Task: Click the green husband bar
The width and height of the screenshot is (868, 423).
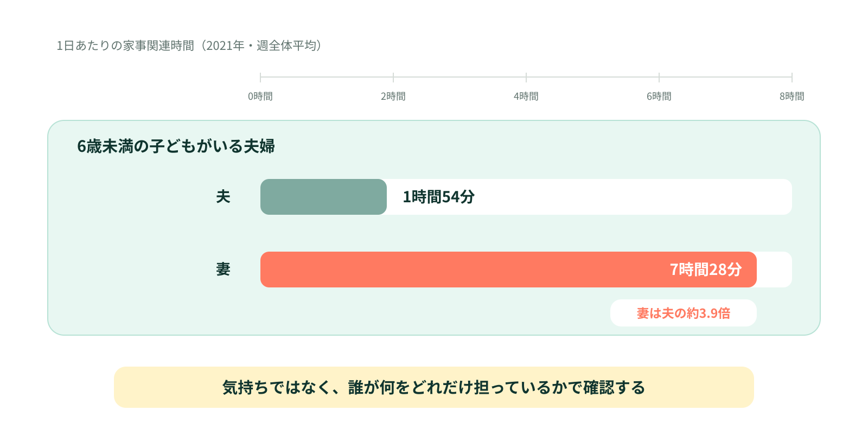Action: coord(323,197)
